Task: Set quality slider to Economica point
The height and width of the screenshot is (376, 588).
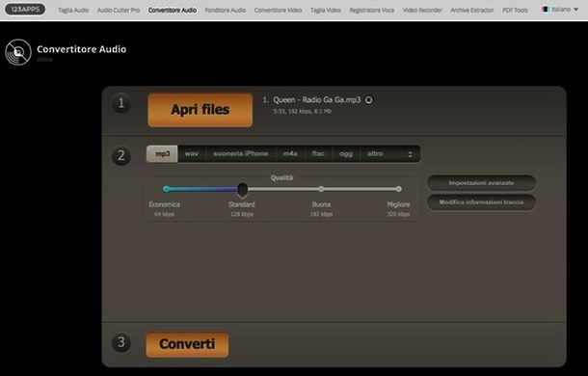Action: 166,189
